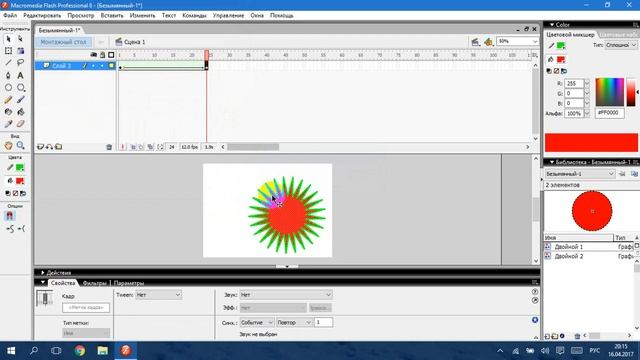Screen dimensions: 640x360
Task: Select the Ink Bottle tool
Action: click(8, 112)
